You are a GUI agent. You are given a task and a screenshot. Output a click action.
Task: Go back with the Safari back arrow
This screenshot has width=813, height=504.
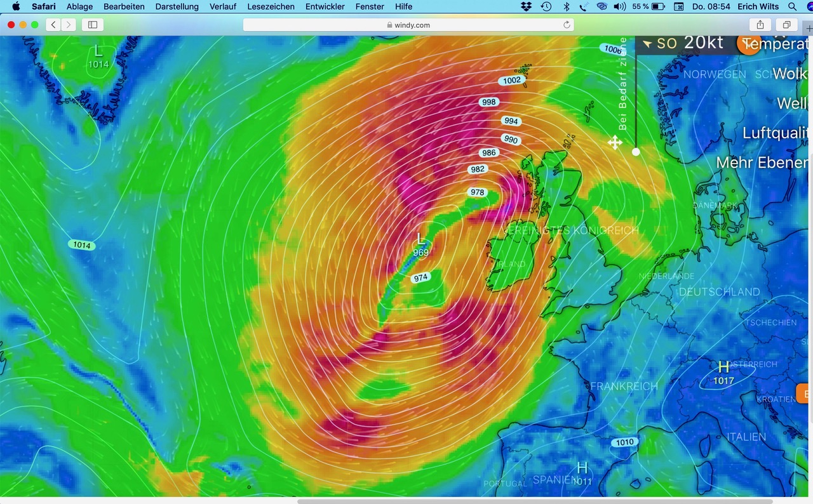[53, 25]
